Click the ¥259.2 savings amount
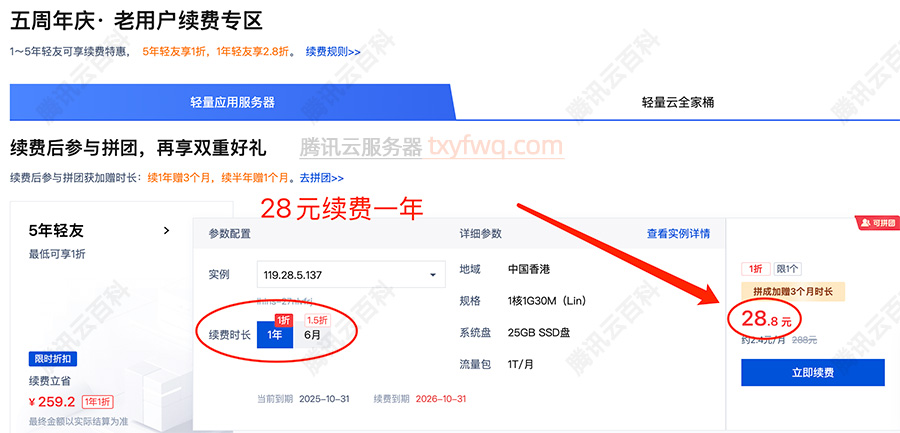 click(x=52, y=401)
